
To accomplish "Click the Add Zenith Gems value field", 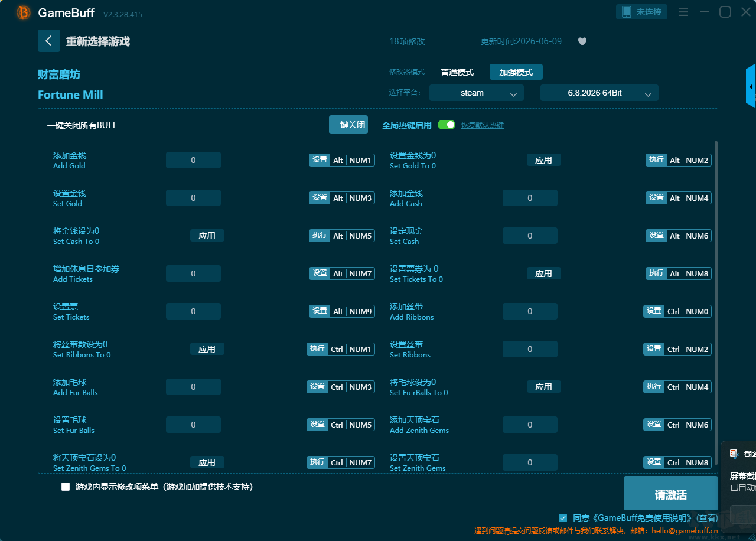I will tap(530, 425).
